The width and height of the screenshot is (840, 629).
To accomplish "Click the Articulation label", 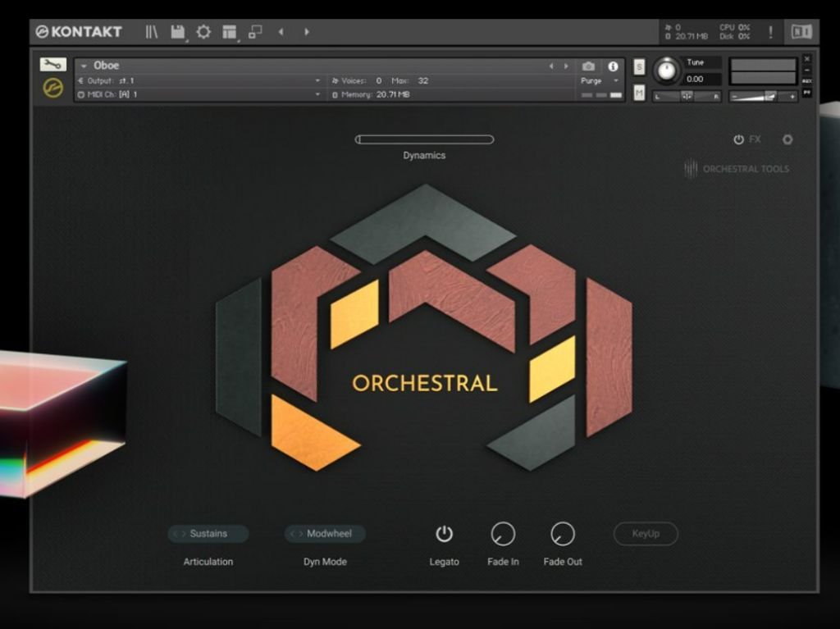I will (x=208, y=562).
